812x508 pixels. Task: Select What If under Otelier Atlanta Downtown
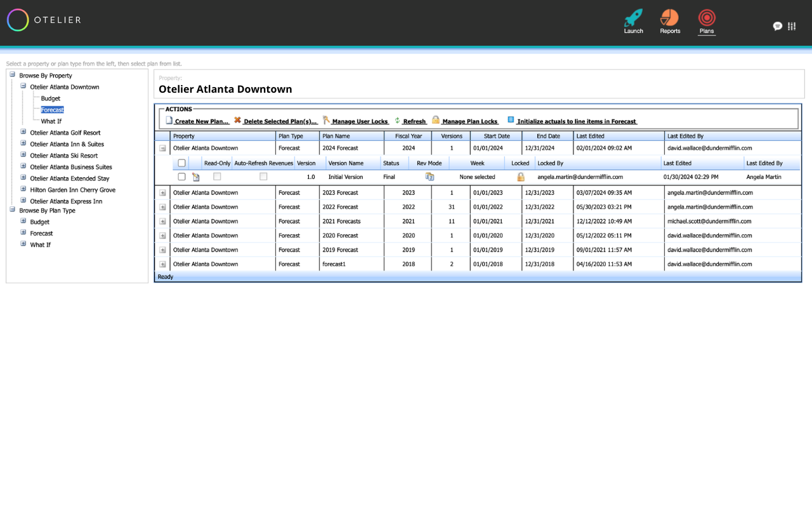51,121
